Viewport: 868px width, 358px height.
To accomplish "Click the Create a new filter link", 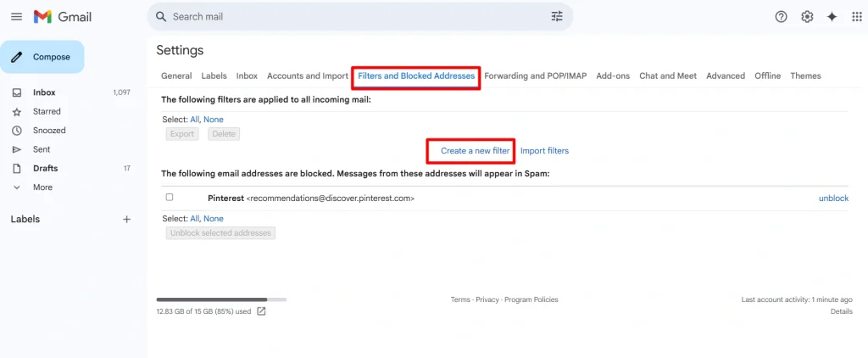I will pyautogui.click(x=476, y=151).
